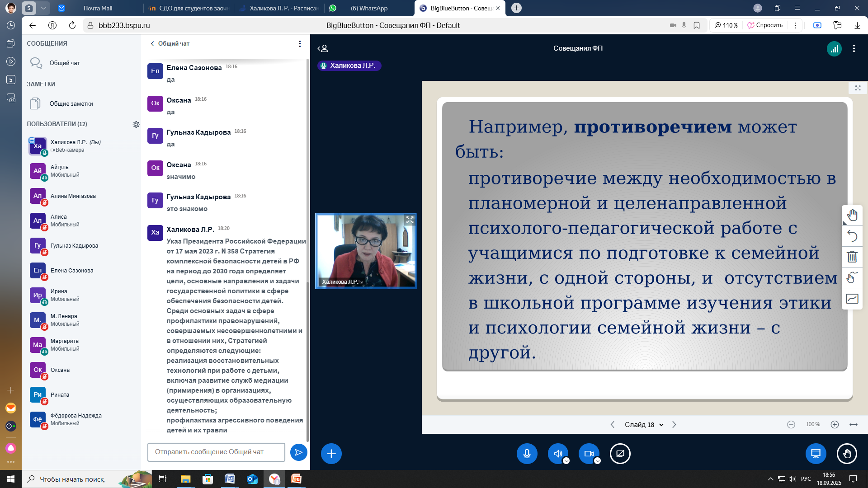Open audio device dropdown arrow
Screen dimensions: 868x488
click(x=566, y=461)
